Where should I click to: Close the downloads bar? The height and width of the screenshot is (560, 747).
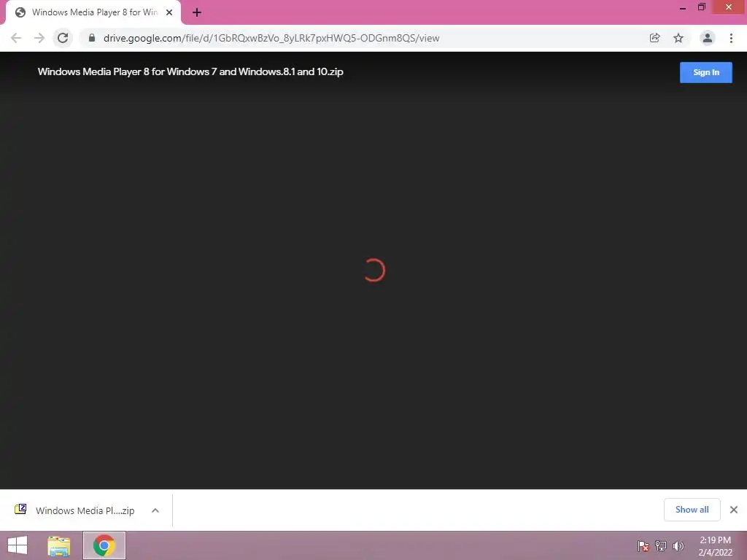pyautogui.click(x=734, y=510)
